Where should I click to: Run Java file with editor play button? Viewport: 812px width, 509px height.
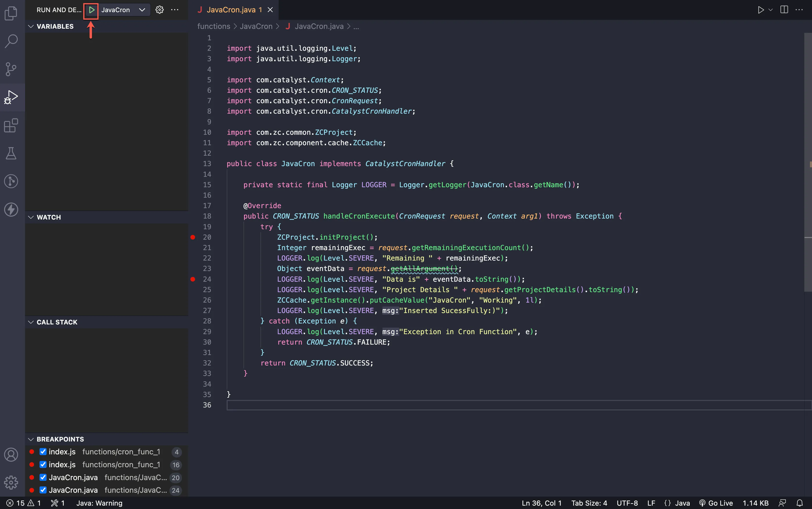(x=760, y=10)
